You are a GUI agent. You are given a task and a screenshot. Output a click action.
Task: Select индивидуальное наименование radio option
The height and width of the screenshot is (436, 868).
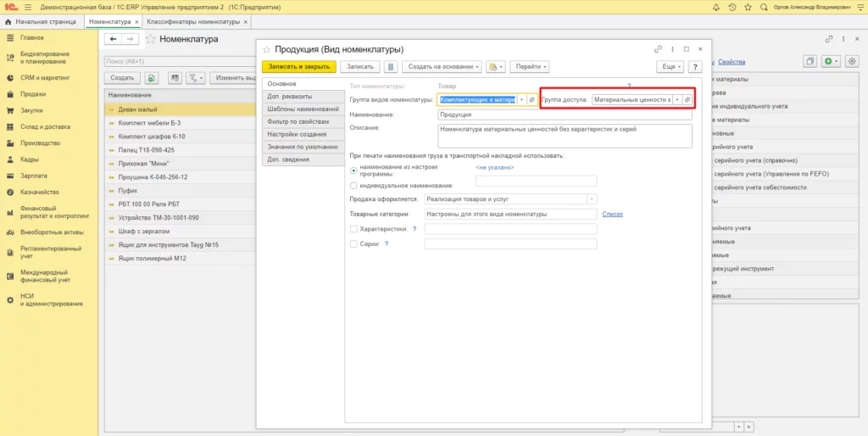click(x=353, y=186)
